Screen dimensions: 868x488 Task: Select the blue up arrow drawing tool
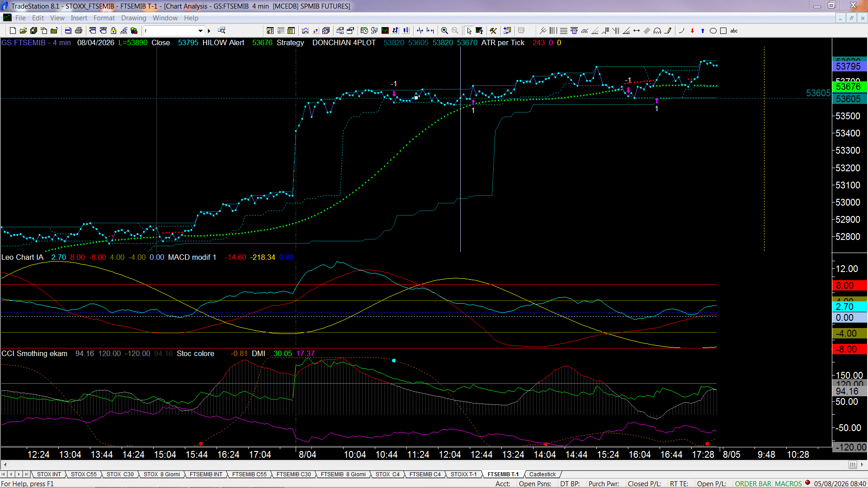(x=703, y=31)
